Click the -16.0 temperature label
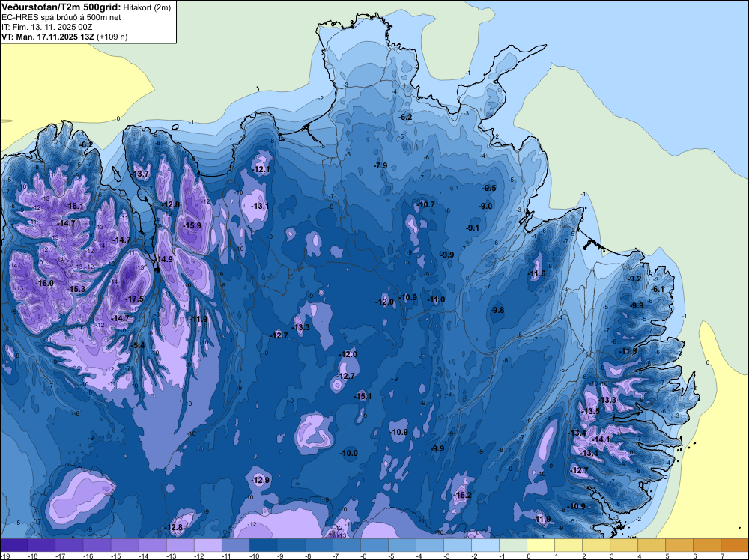 (44, 283)
